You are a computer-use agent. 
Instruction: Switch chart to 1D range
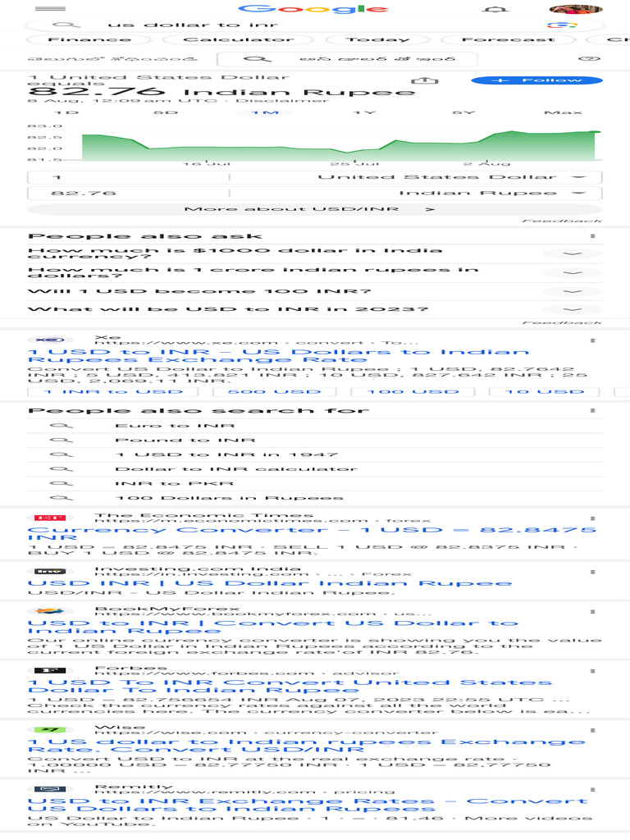67,112
